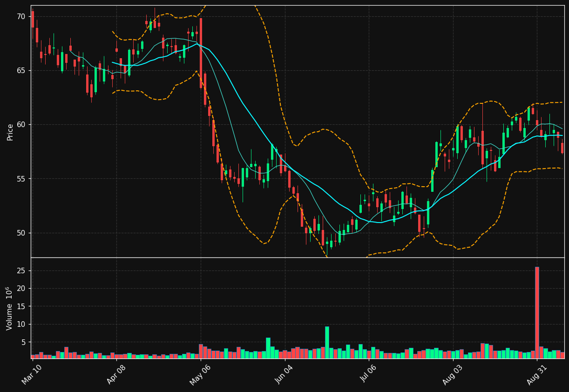This screenshot has width=569, height=392.
Task: Click the Aug 03 date label
Action: click(x=453, y=375)
